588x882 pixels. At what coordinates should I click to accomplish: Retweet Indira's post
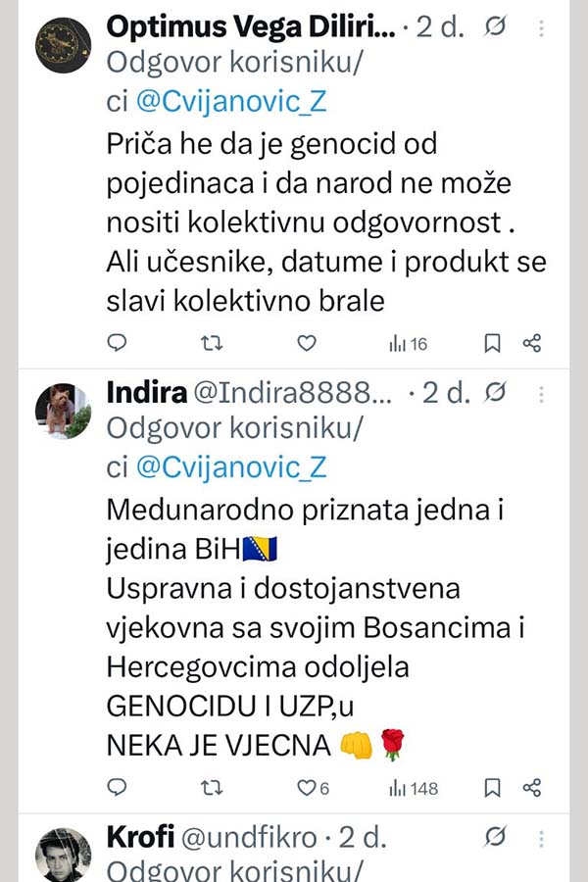[x=212, y=787]
